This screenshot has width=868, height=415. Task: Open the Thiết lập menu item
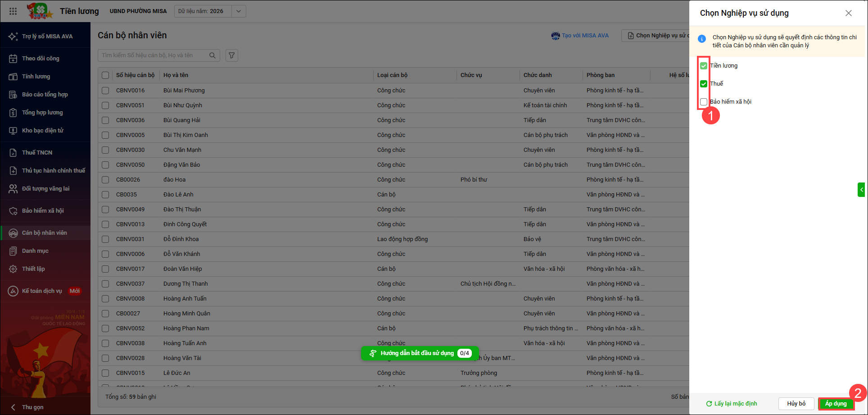[x=45, y=269]
